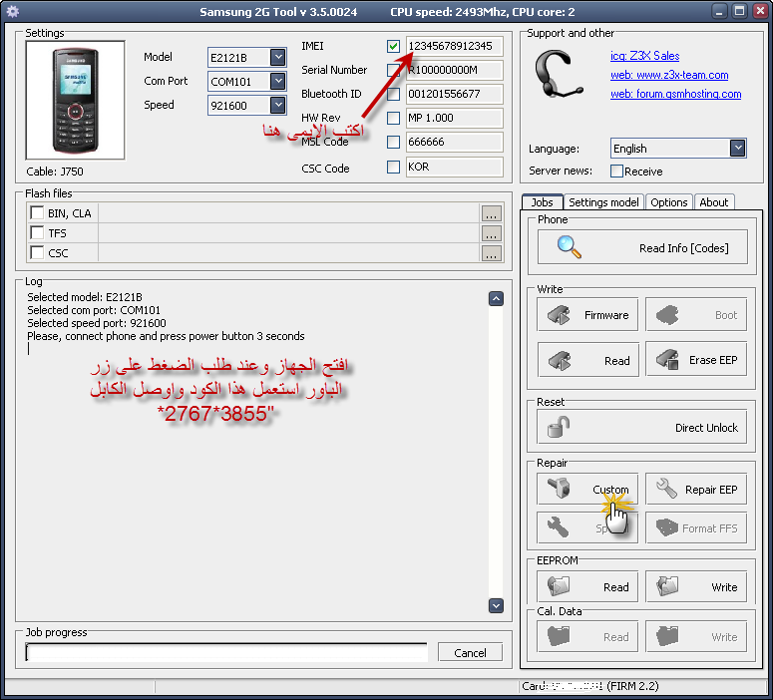The width and height of the screenshot is (773, 700).
Task: Click the 'Cable: J750' text
Action: pyautogui.click(x=55, y=172)
